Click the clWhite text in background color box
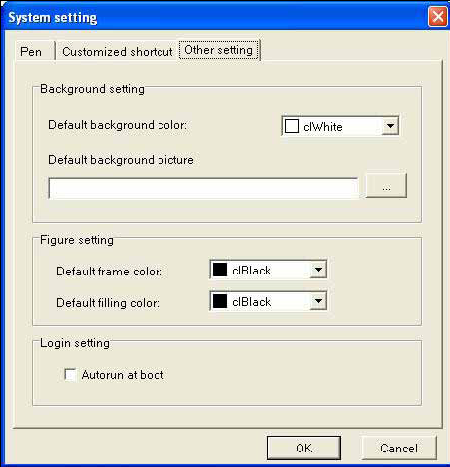450x467 pixels. click(323, 127)
